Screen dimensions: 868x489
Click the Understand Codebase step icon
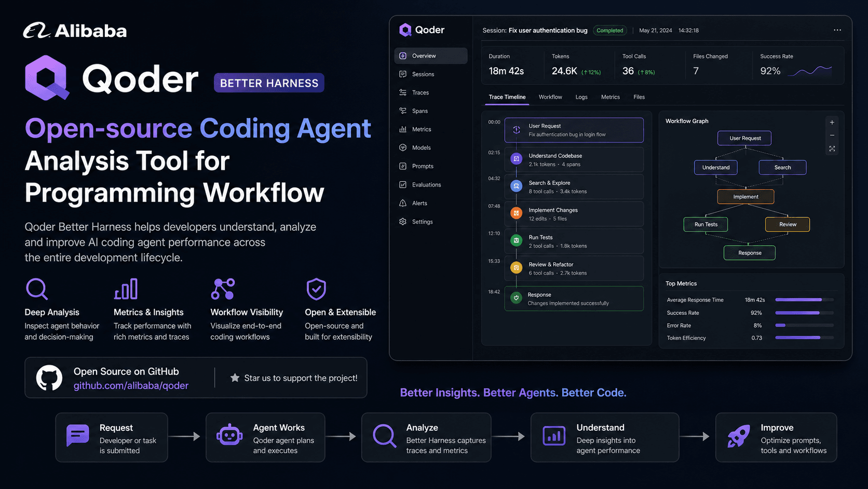[517, 158]
